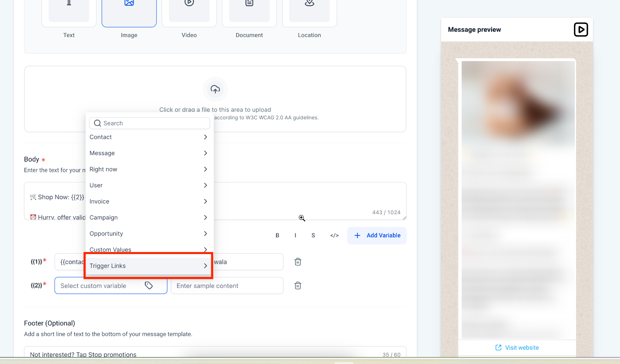Viewport: 620px width, 364px height.
Task: Expand the Opportunity variable list
Action: 149,234
